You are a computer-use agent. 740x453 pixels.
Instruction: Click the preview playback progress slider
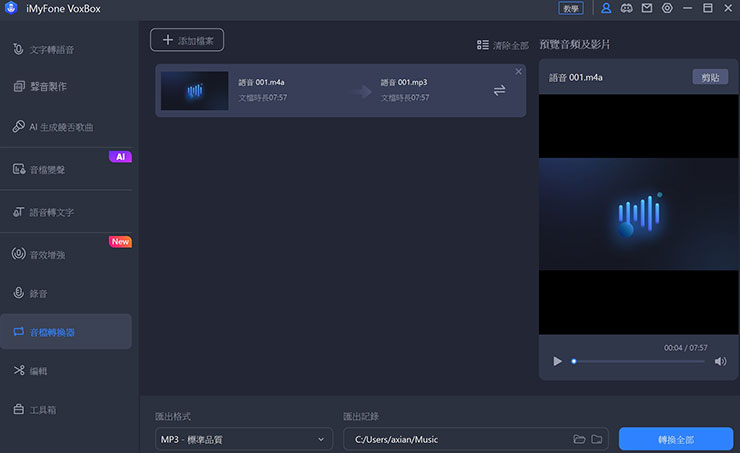(x=639, y=361)
